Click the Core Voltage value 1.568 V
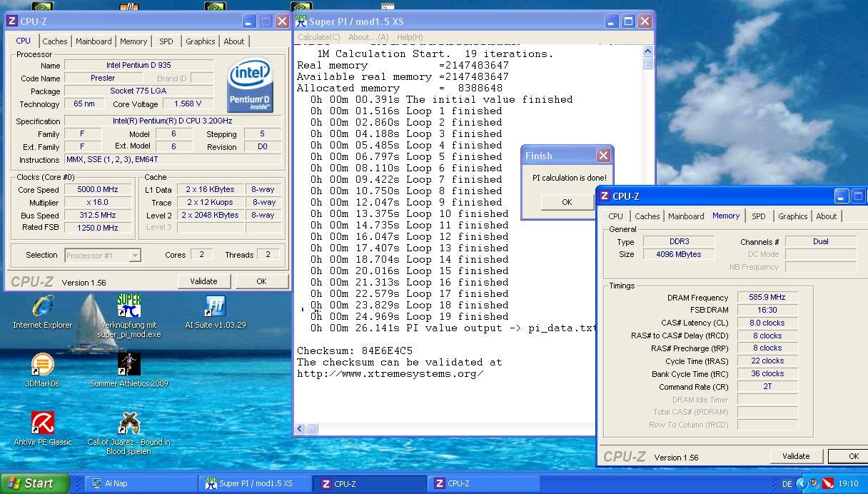The width and height of the screenshot is (868, 494). [x=188, y=104]
